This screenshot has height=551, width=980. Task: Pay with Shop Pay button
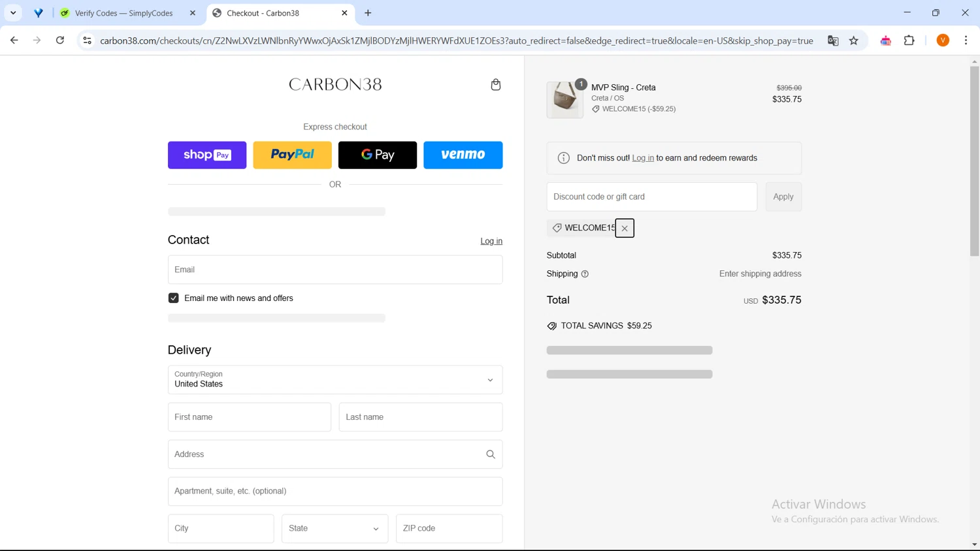(207, 155)
